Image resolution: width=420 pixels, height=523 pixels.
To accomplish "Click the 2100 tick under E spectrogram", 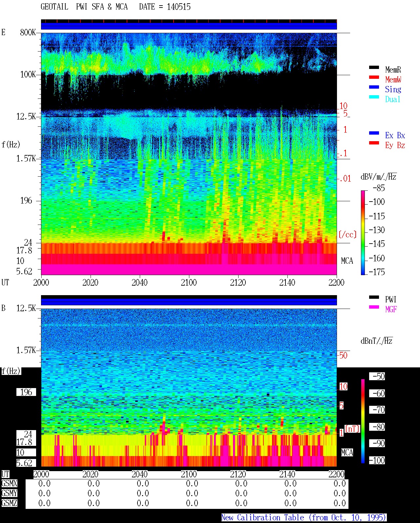I will (x=189, y=282).
